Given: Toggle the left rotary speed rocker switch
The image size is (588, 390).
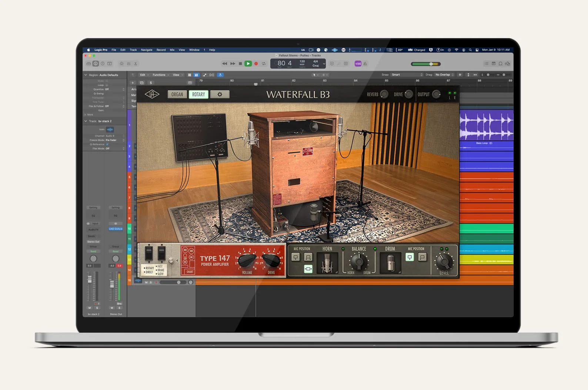Looking at the screenshot, I should click(149, 253).
